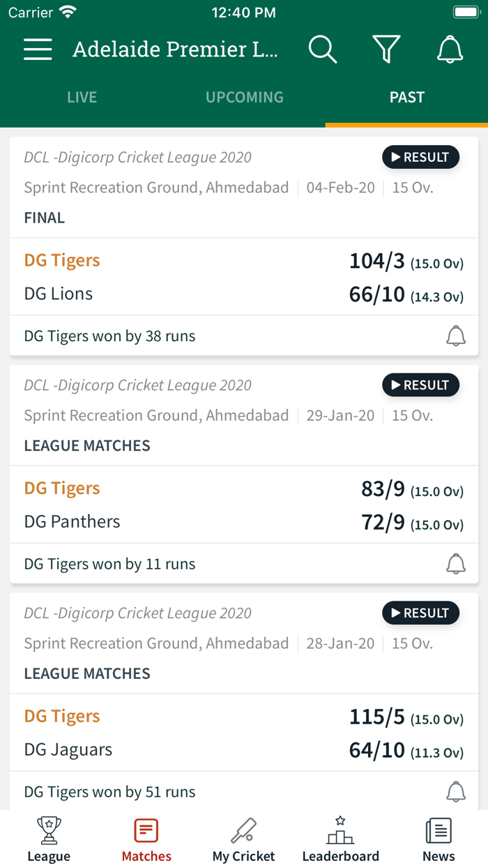This screenshot has height=868, width=488.
Task: Open the filter icon next to search
Action: [x=386, y=49]
